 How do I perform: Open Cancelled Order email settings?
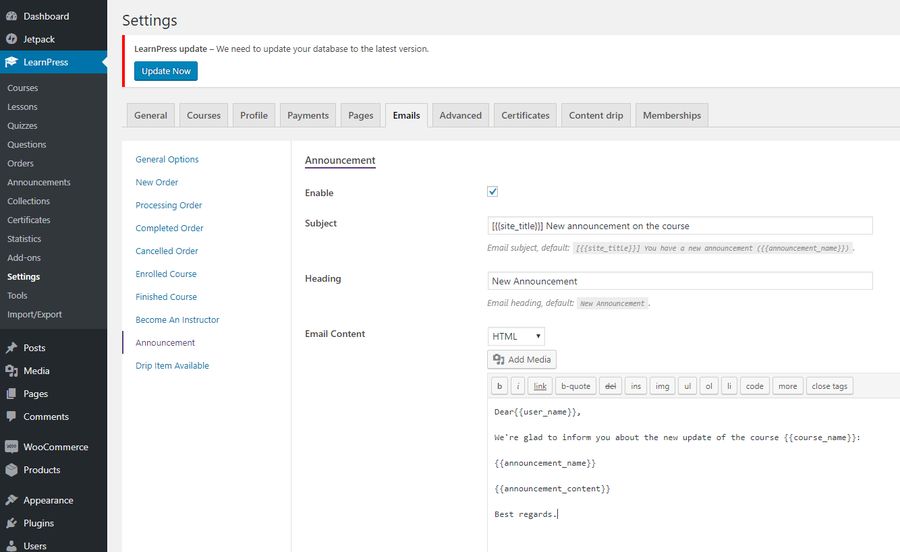click(166, 251)
